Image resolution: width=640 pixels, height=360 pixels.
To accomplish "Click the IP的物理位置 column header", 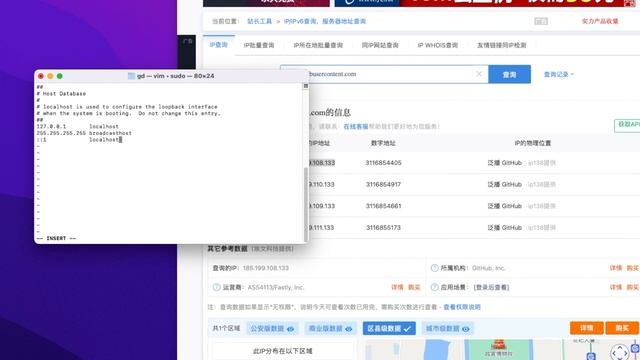I will click(533, 143).
